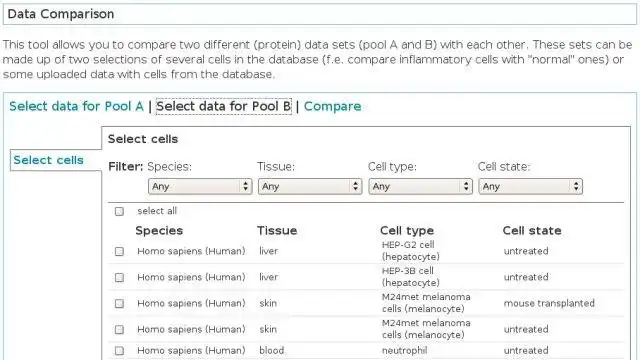The height and width of the screenshot is (360, 640).
Task: Click the Tissue column header
Action: pos(277,231)
